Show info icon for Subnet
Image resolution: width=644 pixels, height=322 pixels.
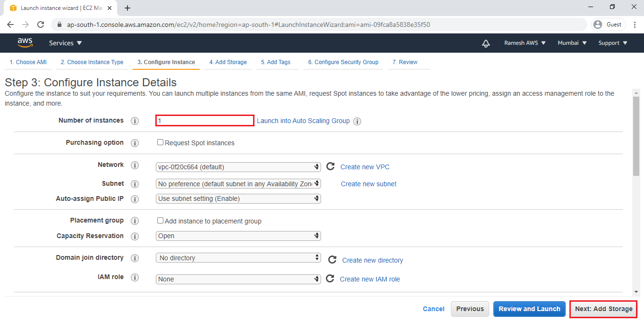click(135, 184)
